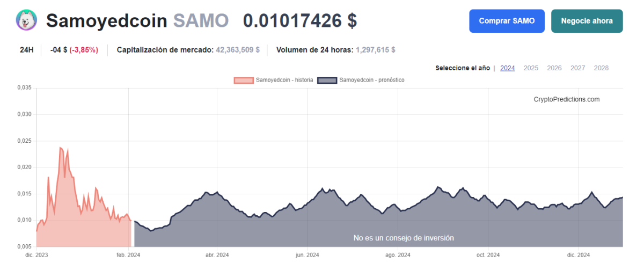644x263 pixels.
Task: Click the SAMO ticker symbol
Action: [201, 21]
